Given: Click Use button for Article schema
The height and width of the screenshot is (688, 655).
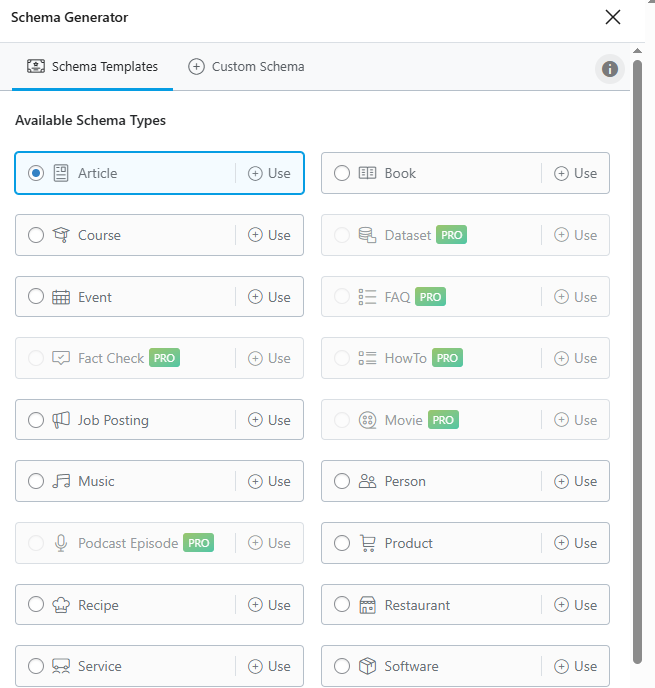Looking at the screenshot, I should pyautogui.click(x=269, y=173).
